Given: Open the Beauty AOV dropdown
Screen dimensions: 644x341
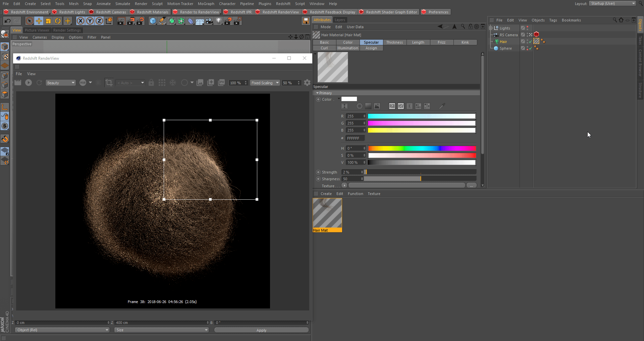Looking at the screenshot, I should pos(61,83).
